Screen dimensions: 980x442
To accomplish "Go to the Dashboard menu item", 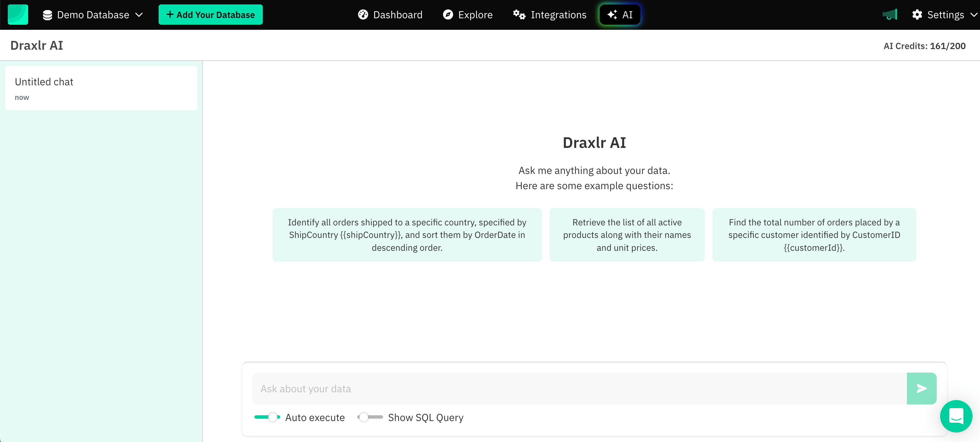I will click(x=390, y=15).
